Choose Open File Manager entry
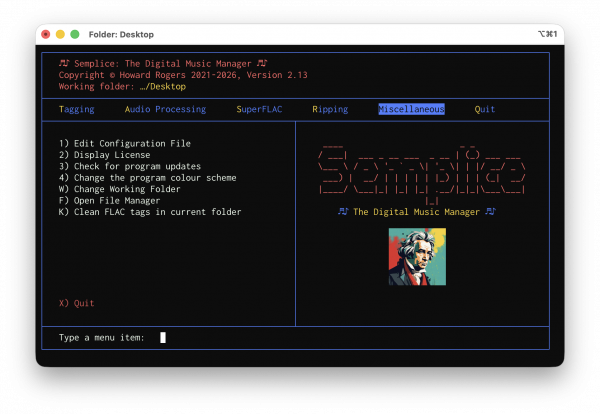The image size is (600, 414). (x=110, y=200)
